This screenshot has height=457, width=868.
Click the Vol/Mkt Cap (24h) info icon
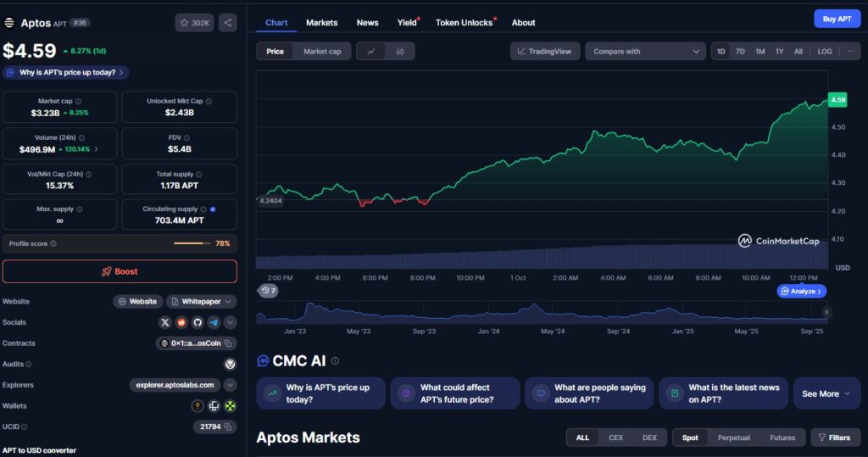88,174
